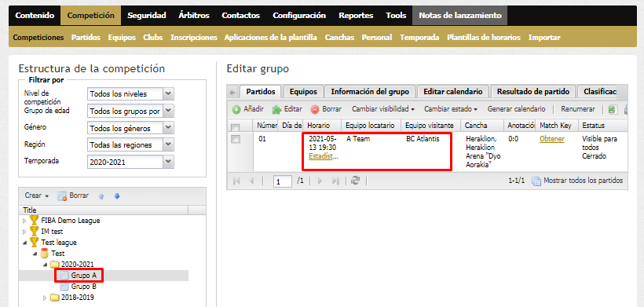Click the folder icon of 2020-2021
Screen dimensions: 644x307
tap(55, 265)
